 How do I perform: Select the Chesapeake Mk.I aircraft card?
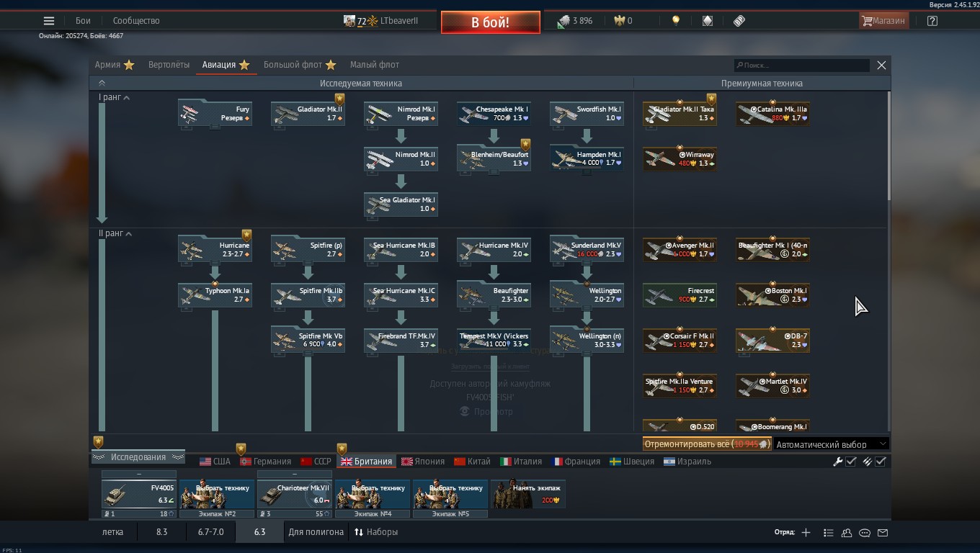494,114
